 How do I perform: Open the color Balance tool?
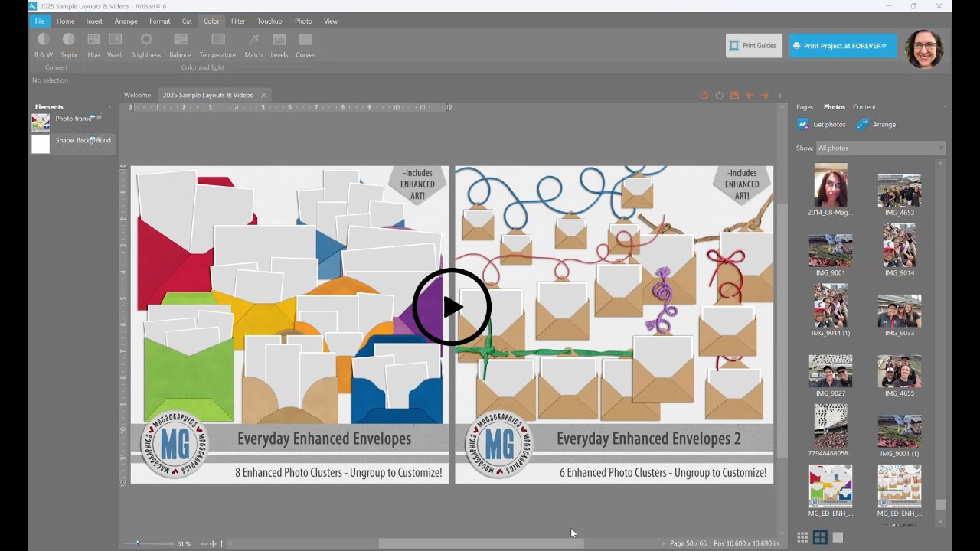[x=180, y=46]
